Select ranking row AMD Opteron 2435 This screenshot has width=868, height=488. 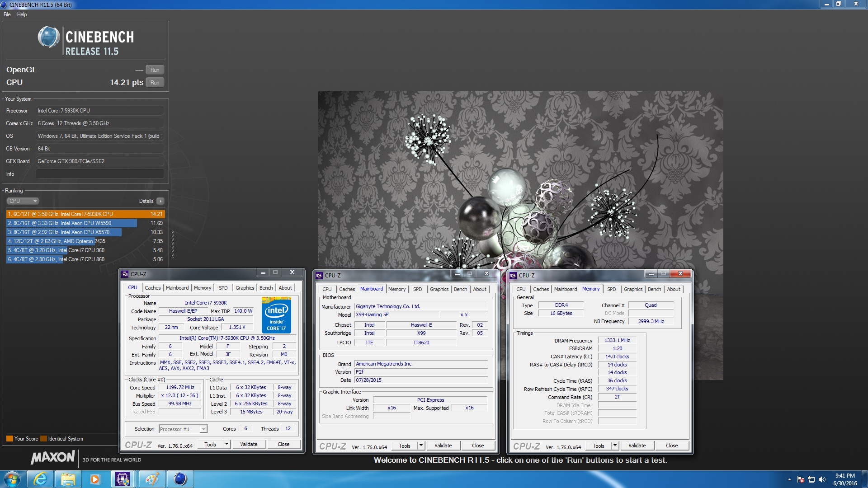(x=85, y=241)
